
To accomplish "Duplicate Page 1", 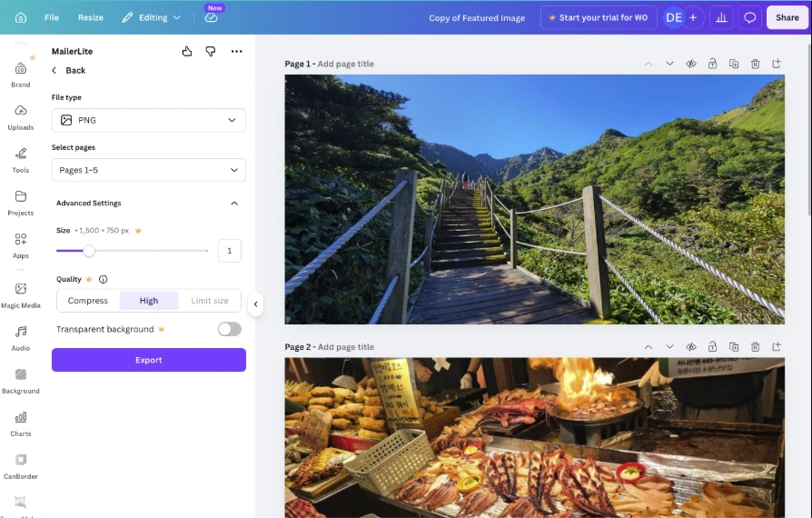I will click(734, 64).
